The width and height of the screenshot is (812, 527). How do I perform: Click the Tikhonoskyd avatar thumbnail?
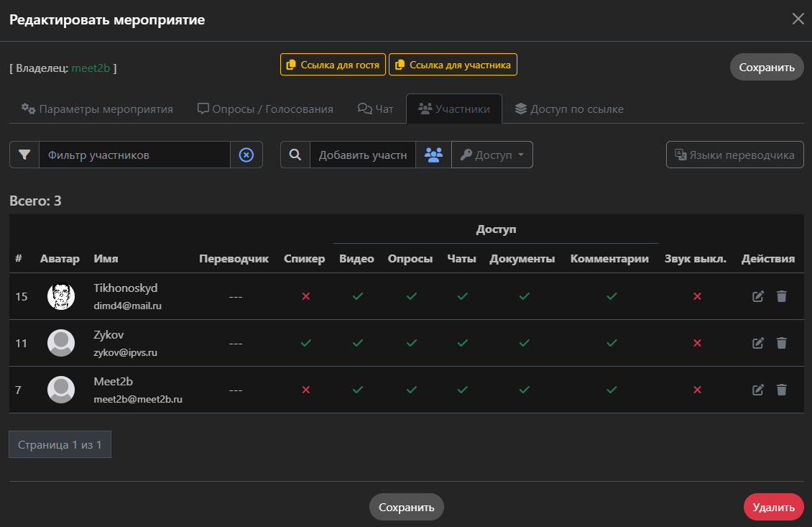61,296
